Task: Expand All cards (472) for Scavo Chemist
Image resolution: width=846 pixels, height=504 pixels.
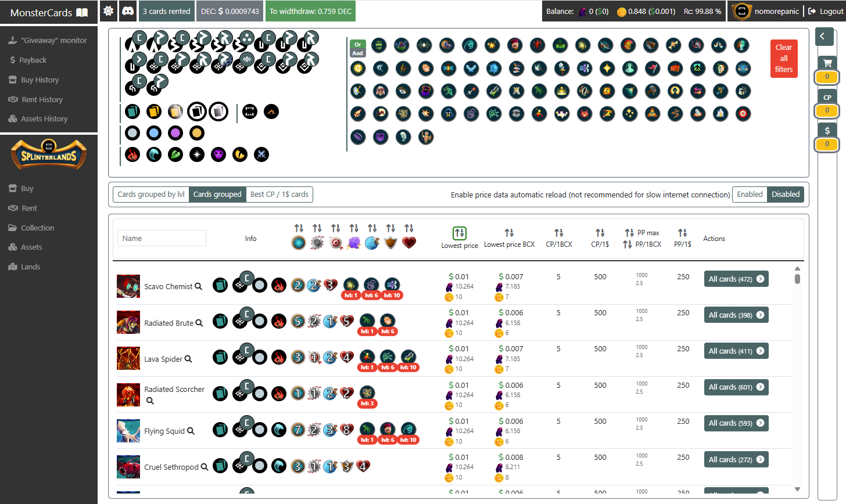Action: [x=736, y=279]
